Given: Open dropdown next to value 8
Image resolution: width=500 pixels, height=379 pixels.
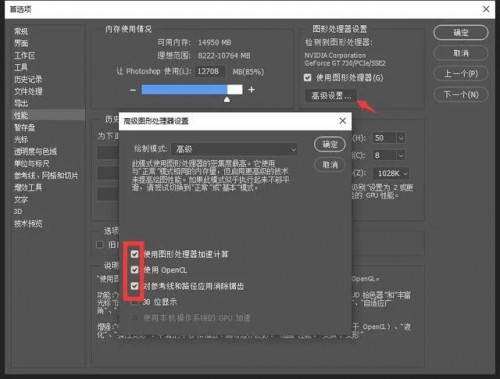Looking at the screenshot, I should click(x=401, y=155).
